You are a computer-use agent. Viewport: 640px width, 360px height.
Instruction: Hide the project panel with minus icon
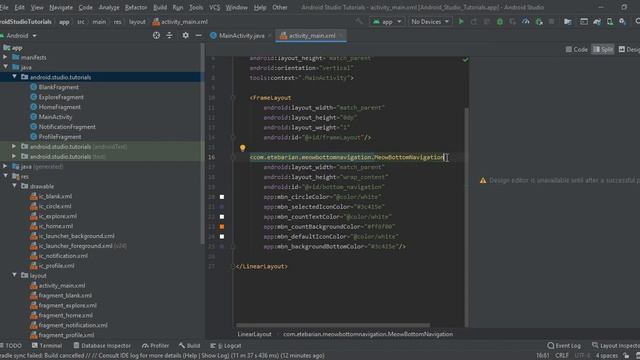tap(198, 36)
